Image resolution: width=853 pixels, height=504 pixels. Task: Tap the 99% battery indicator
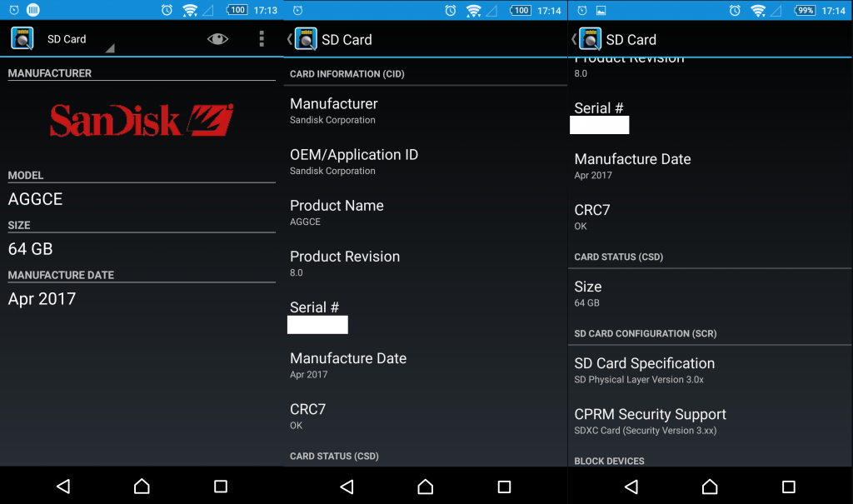click(806, 10)
